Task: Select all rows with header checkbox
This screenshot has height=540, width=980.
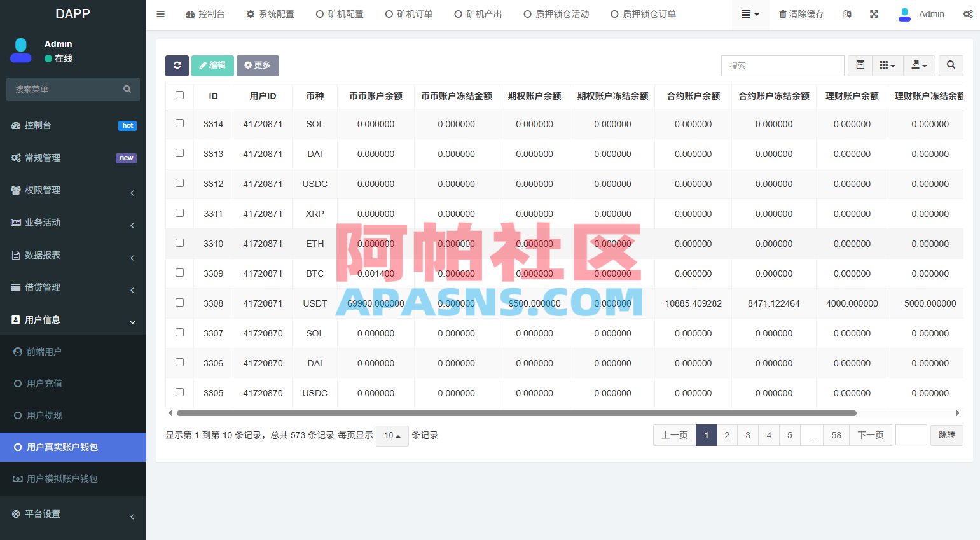Action: click(x=180, y=95)
